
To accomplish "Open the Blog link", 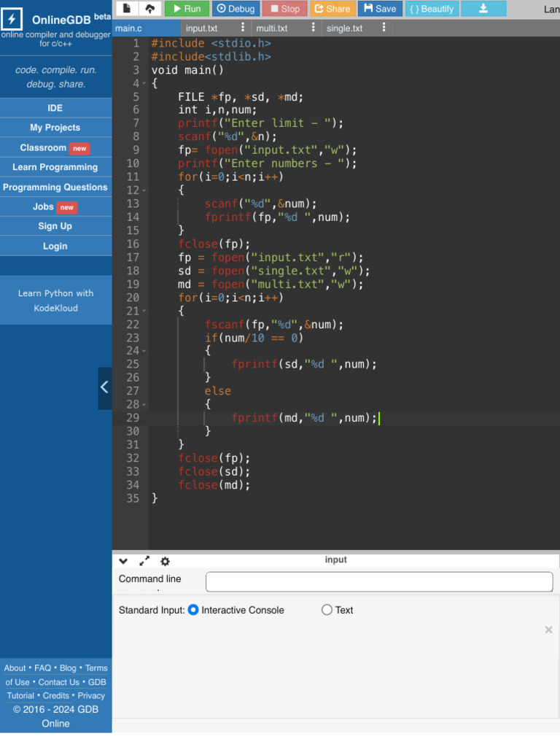I will coord(68,668).
